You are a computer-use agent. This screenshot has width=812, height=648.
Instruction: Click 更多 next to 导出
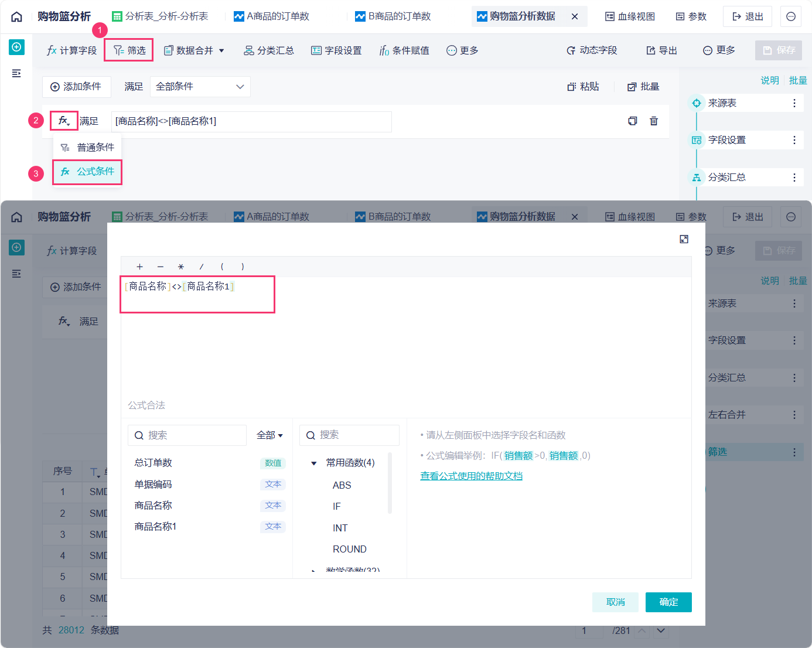tap(719, 50)
